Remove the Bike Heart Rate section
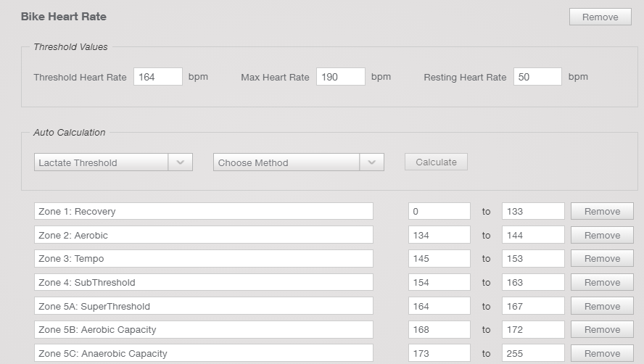Viewport: 644px width, 364px height. point(600,17)
